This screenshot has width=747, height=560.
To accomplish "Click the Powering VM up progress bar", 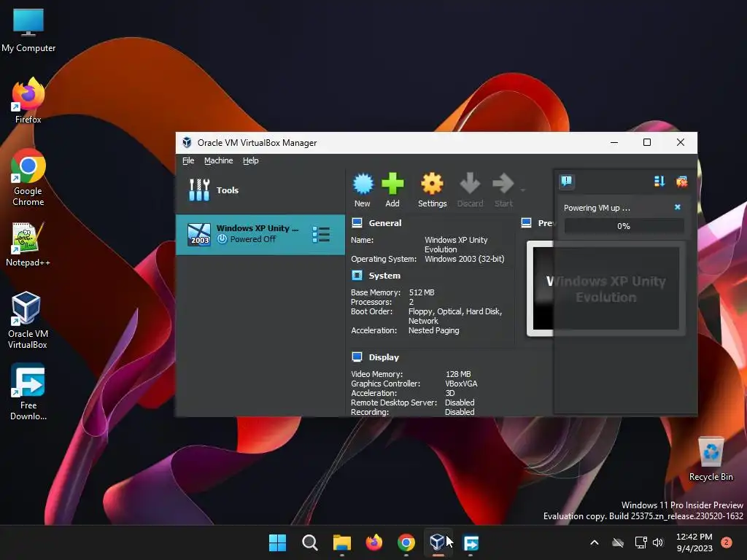I will click(624, 226).
